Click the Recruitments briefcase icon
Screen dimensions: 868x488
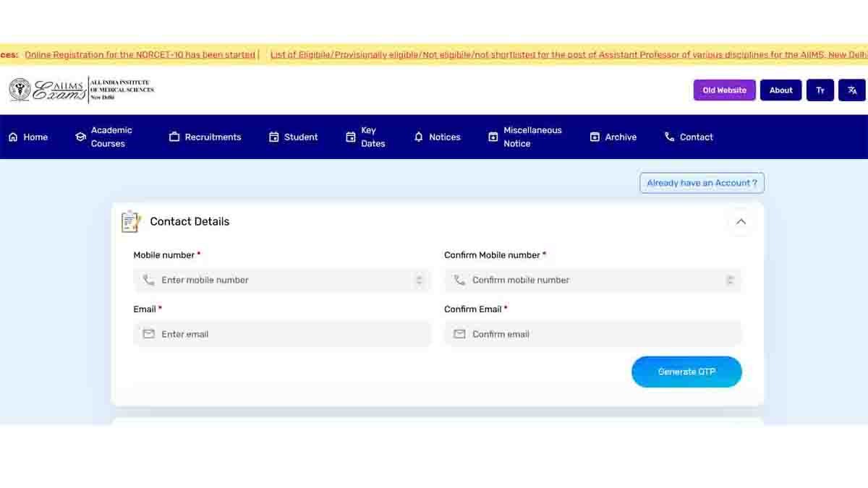pyautogui.click(x=174, y=137)
